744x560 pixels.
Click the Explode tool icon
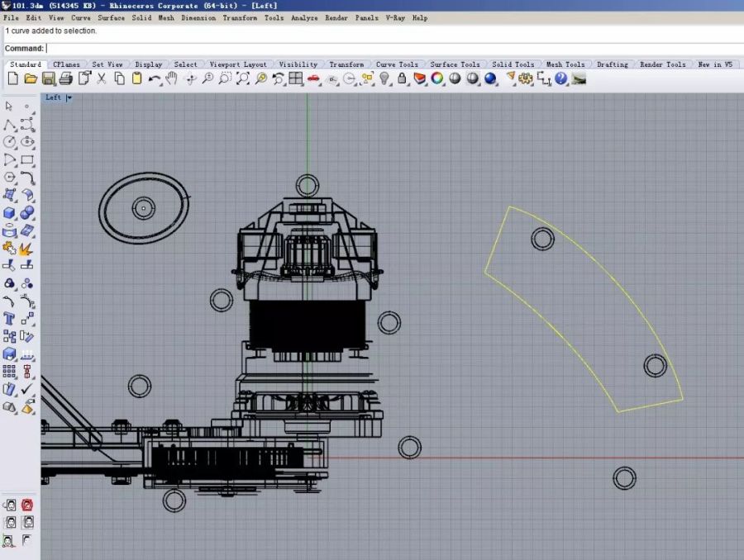pos(26,248)
